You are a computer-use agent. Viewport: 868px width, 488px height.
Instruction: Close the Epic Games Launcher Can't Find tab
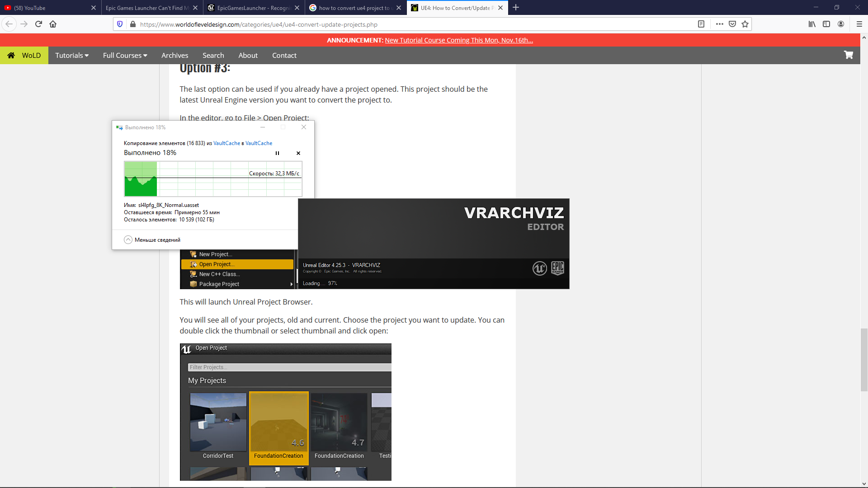click(195, 8)
